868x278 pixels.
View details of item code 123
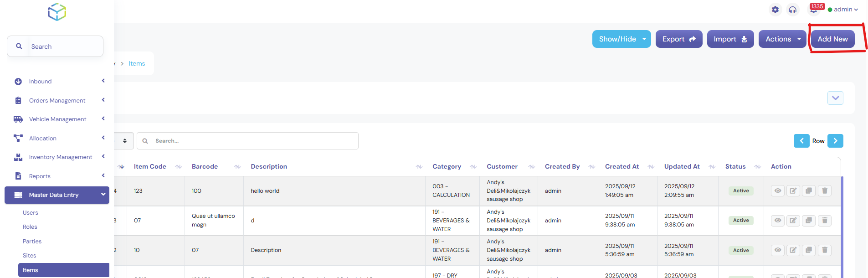(x=778, y=190)
